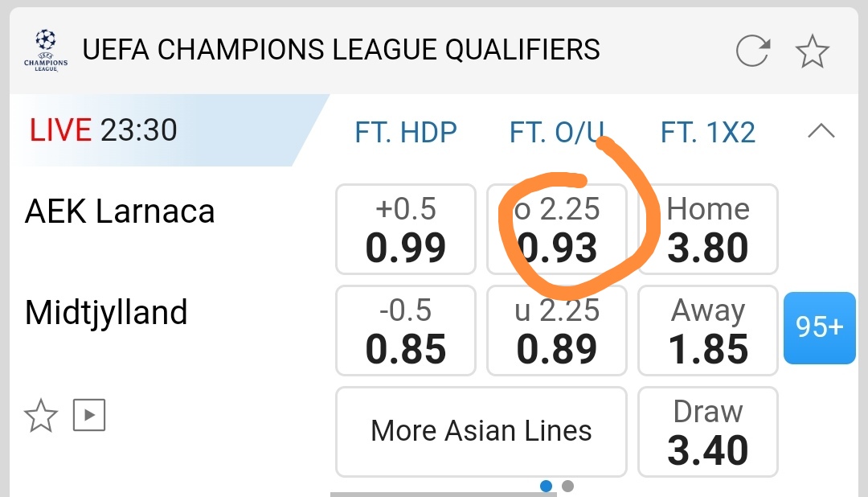Pick over 2.25 goals at 0.93
The height and width of the screenshot is (497, 868).
pyautogui.click(x=557, y=229)
